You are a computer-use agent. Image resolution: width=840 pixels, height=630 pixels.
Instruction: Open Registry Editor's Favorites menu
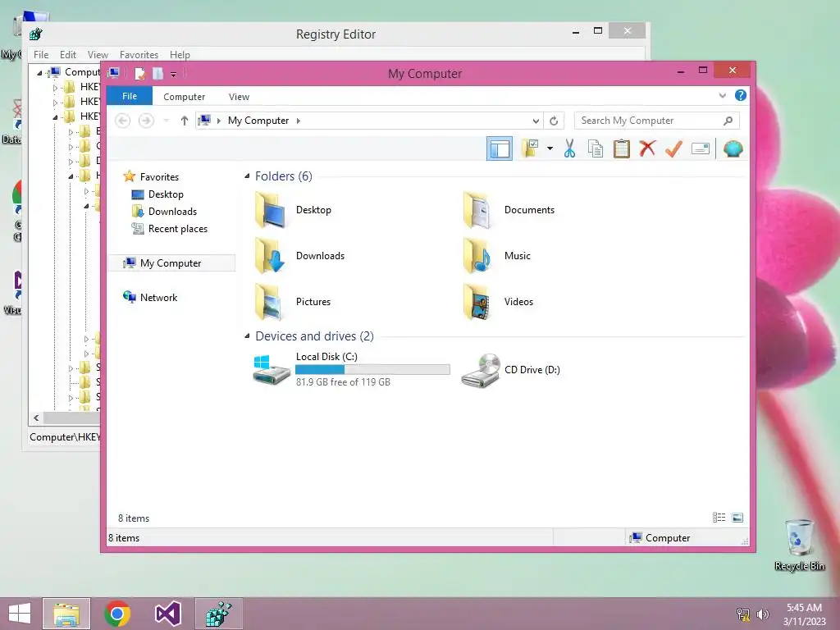click(139, 55)
